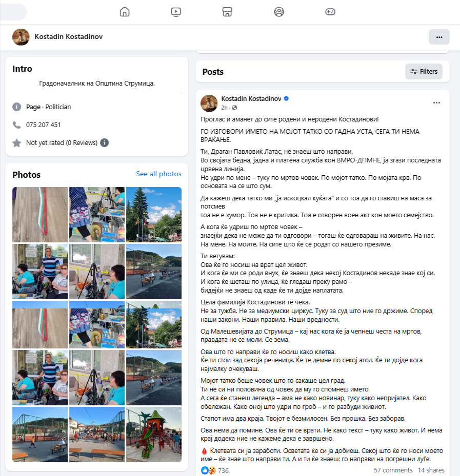Click the reviews info icon
Screen dimensions: 460x476
tap(104, 142)
